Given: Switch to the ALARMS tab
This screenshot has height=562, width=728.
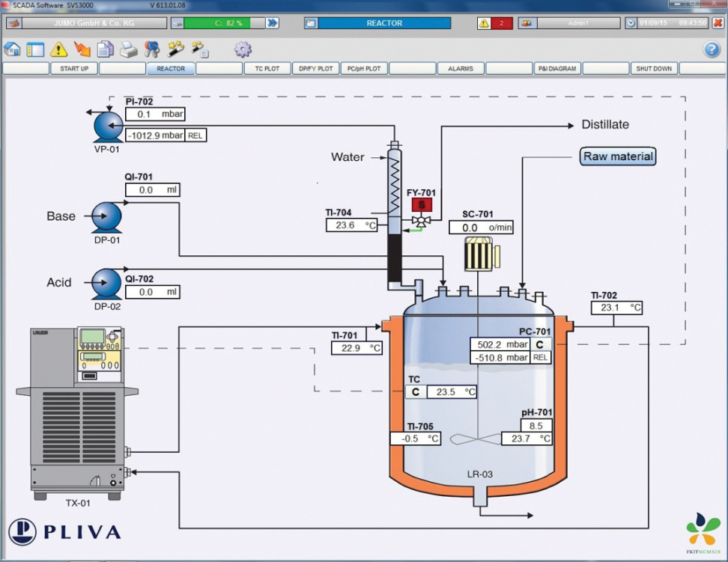Looking at the screenshot, I should click(461, 68).
